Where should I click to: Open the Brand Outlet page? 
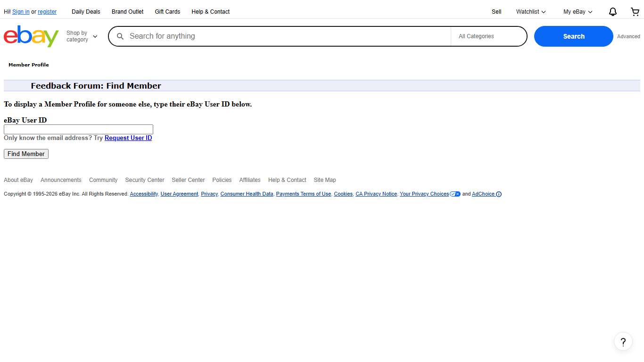coord(127,11)
